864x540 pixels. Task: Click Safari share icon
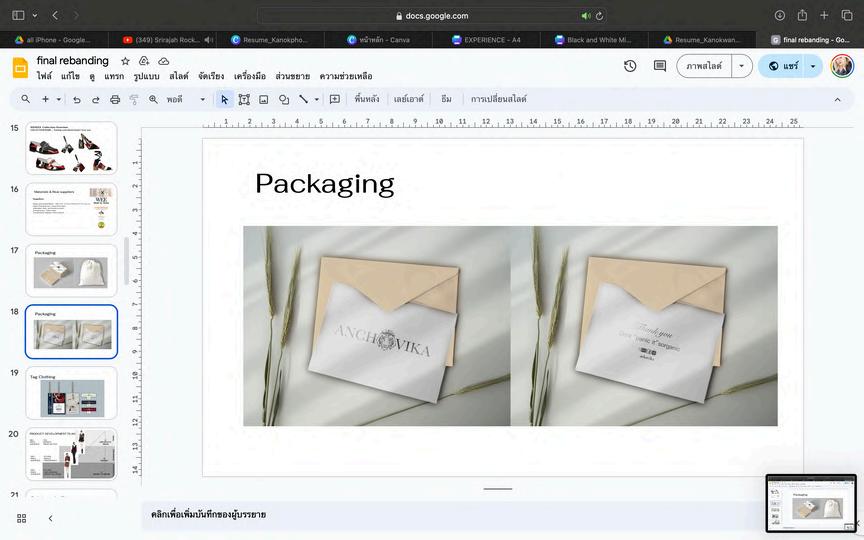point(802,15)
